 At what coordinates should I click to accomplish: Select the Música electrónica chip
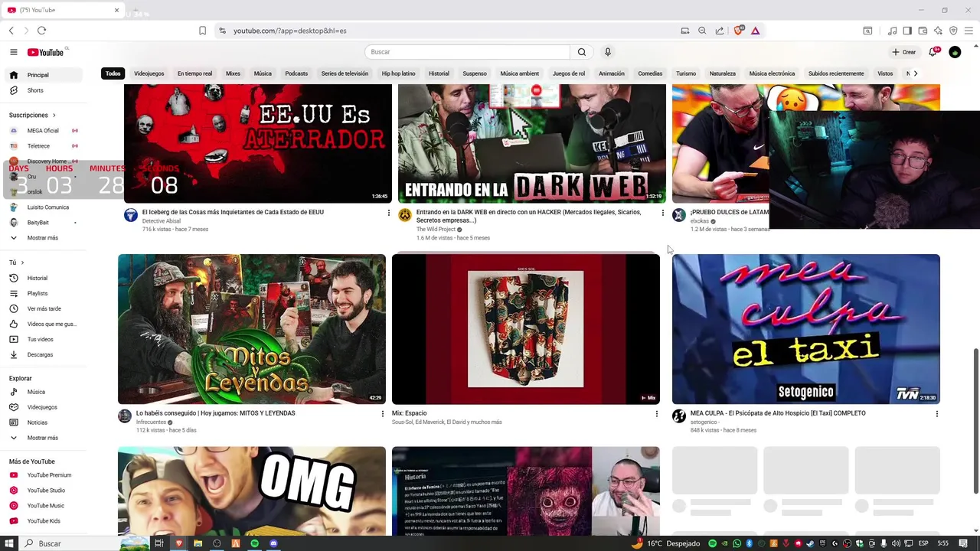[772, 73]
